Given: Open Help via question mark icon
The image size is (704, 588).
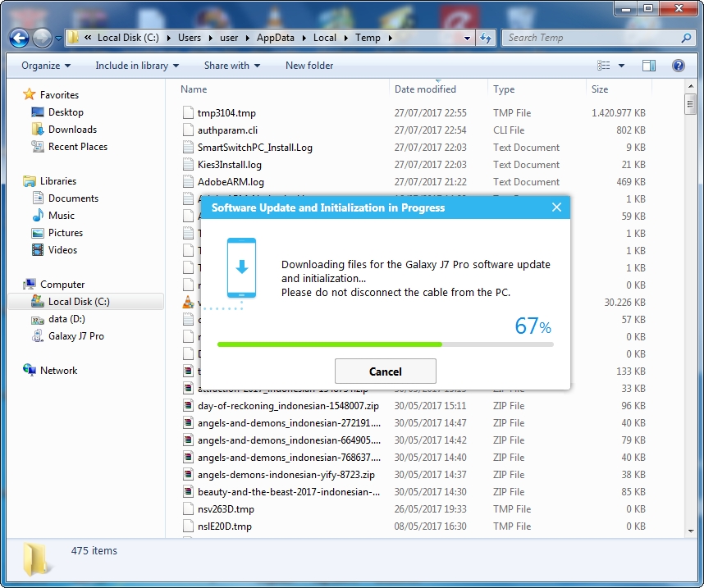Looking at the screenshot, I should click(x=678, y=66).
